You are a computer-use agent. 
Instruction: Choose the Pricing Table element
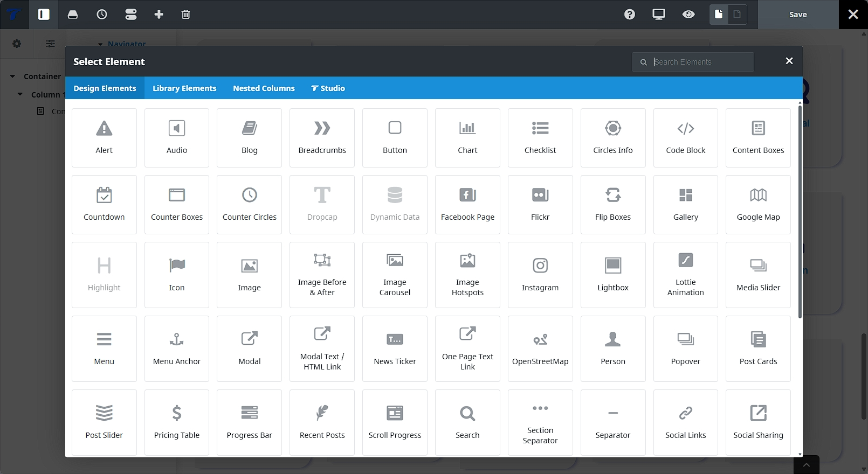[x=177, y=422]
